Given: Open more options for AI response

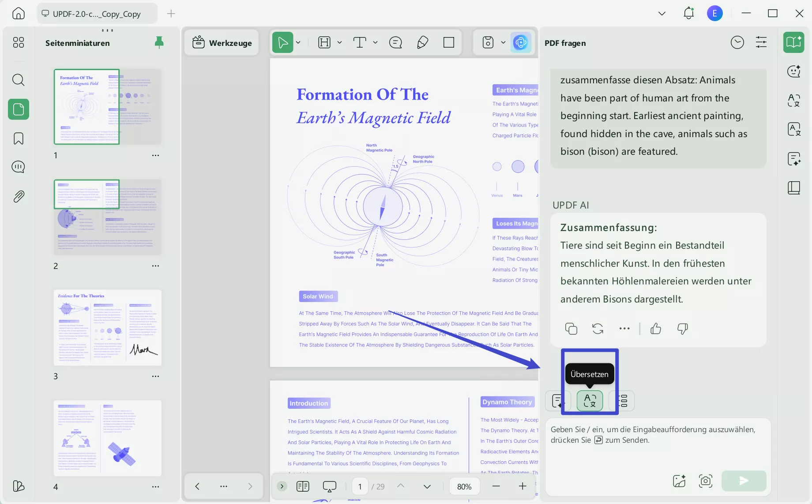Looking at the screenshot, I should (x=624, y=329).
